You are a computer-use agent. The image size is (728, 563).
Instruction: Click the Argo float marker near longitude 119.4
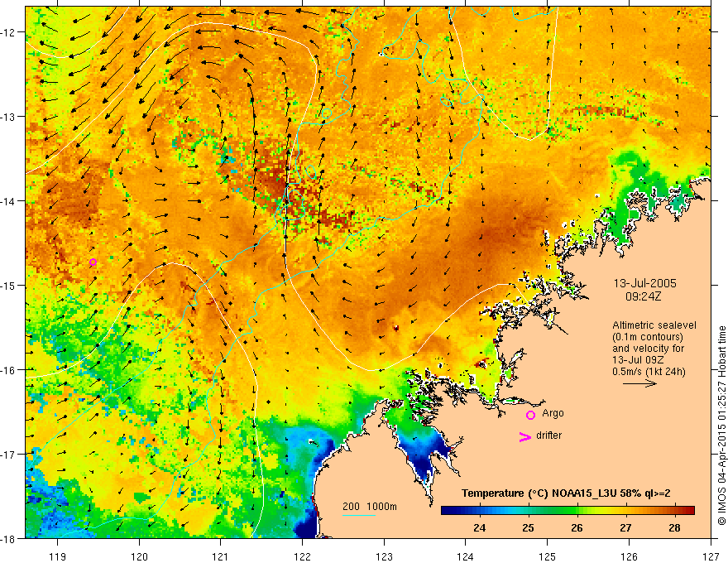click(93, 262)
